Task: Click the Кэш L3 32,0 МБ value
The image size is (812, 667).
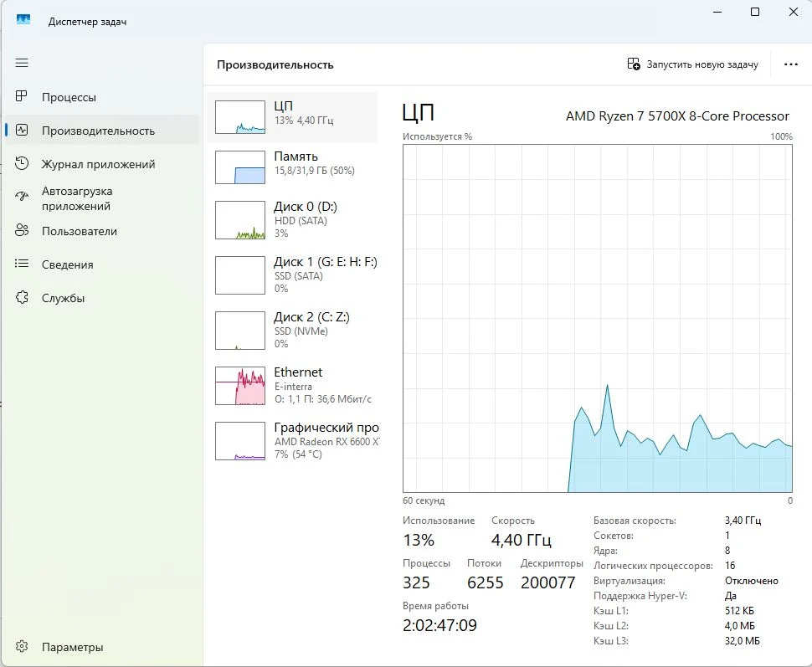Action: [742, 640]
